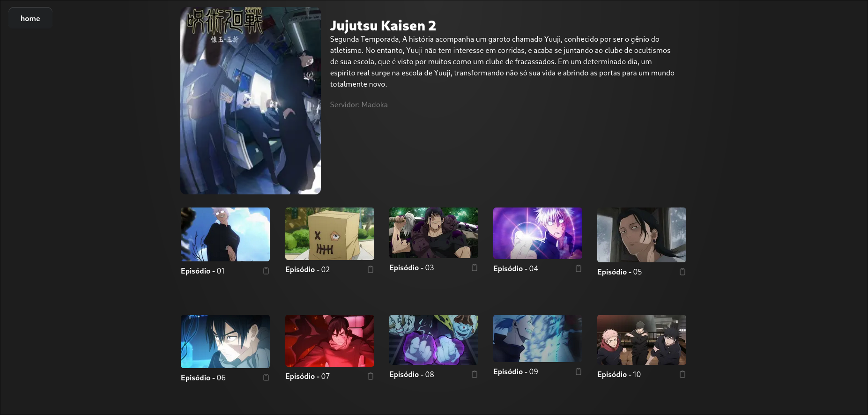868x415 pixels.
Task: Click the 'Servidor: Madoka' text
Action: [x=359, y=104]
